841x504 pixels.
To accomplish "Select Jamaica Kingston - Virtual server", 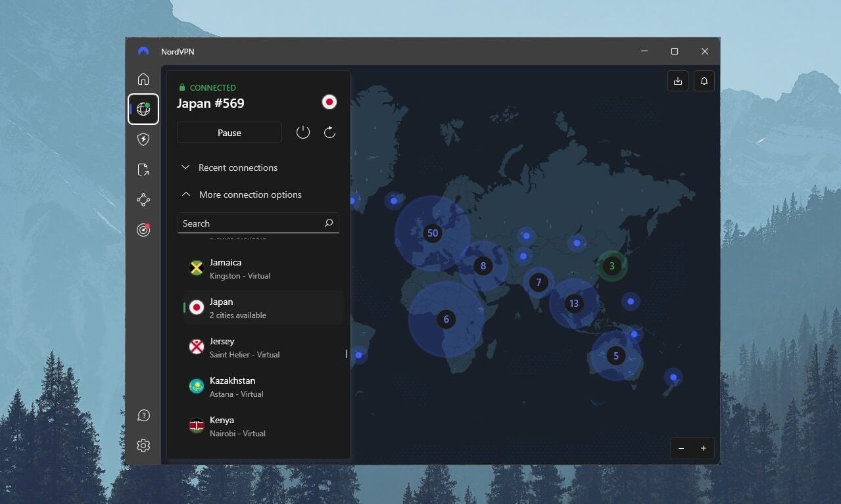I will (263, 269).
